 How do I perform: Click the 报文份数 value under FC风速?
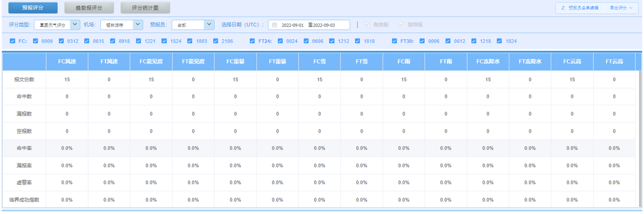(67, 79)
